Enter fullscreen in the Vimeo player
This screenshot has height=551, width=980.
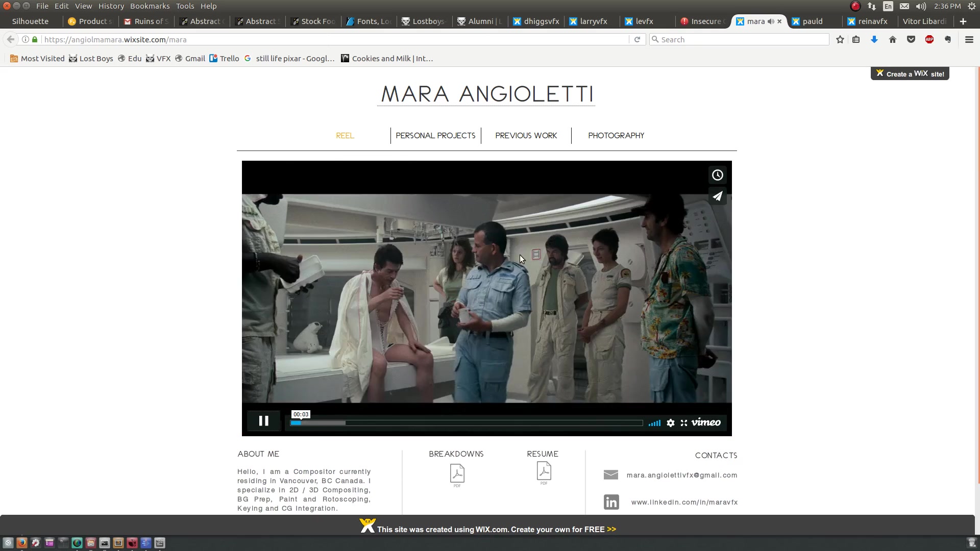click(x=684, y=423)
